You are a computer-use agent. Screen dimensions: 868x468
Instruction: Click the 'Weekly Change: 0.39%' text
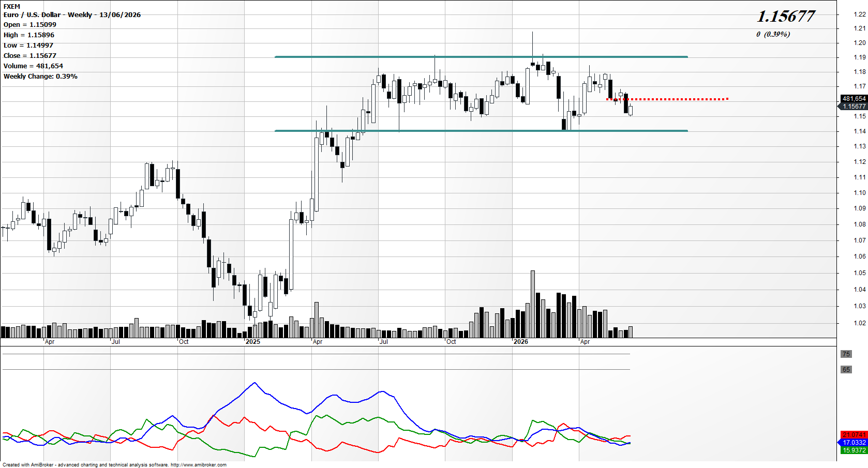40,77
